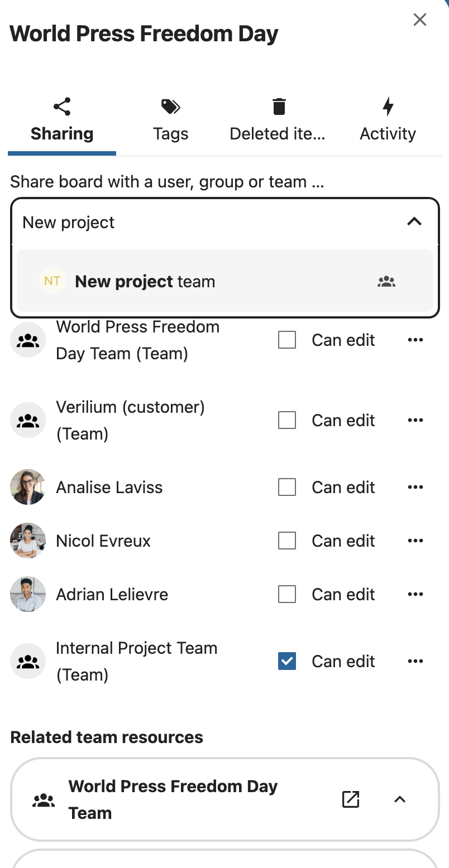
Task: Uncheck Can edit for Internal Project Team
Action: [x=286, y=661]
